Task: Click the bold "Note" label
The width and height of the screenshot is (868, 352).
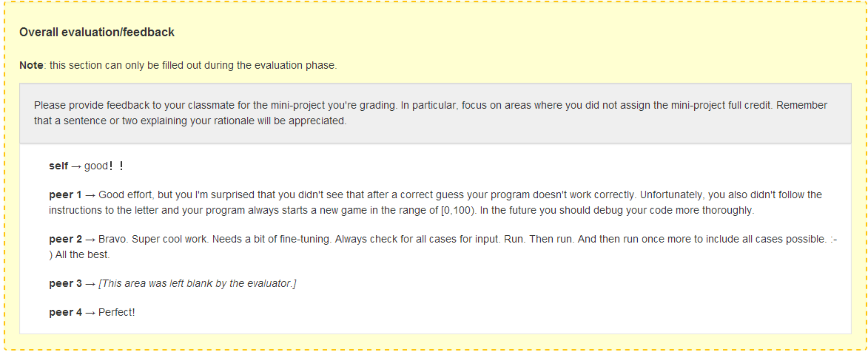Action: click(31, 65)
